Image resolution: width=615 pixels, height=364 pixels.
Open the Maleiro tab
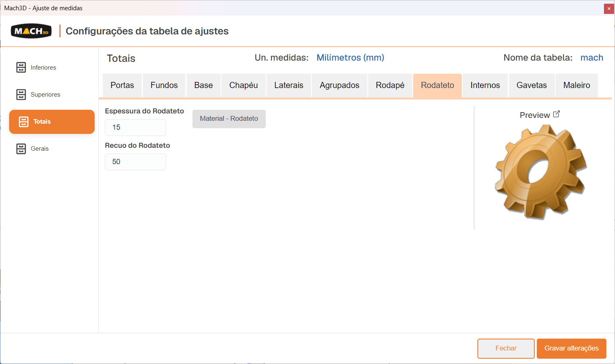pyautogui.click(x=577, y=85)
